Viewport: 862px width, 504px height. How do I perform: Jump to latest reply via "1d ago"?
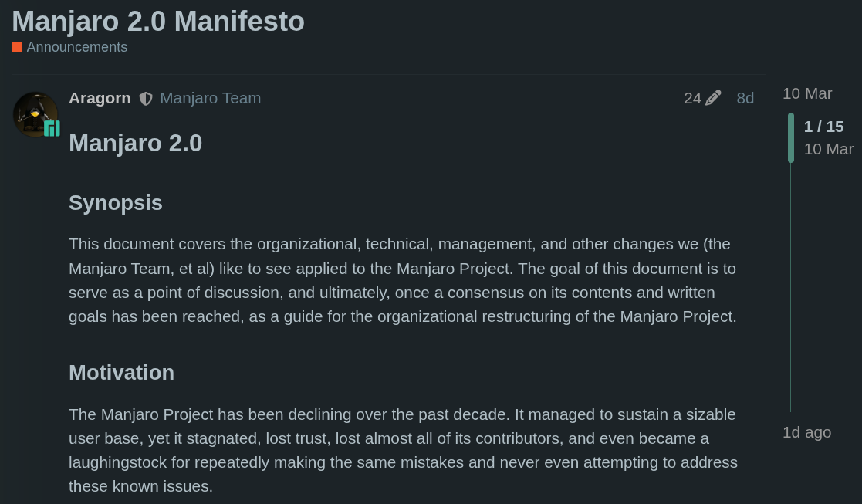[806, 432]
